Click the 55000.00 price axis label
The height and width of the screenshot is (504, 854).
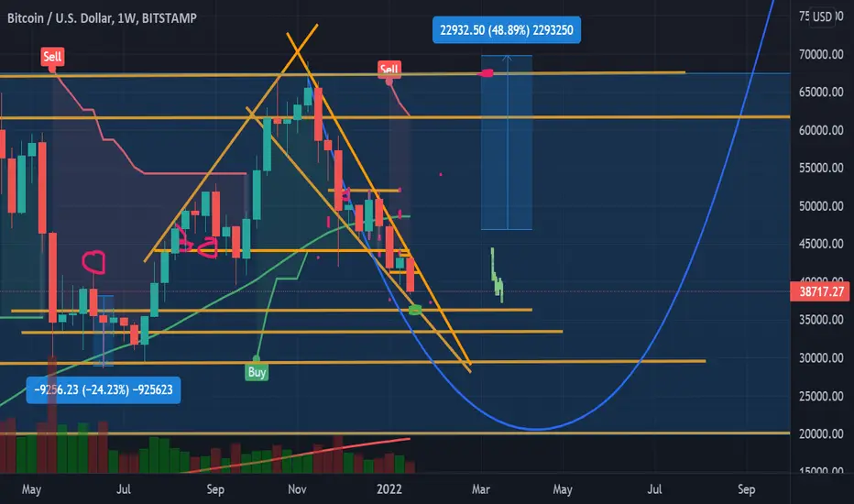pyautogui.click(x=821, y=168)
